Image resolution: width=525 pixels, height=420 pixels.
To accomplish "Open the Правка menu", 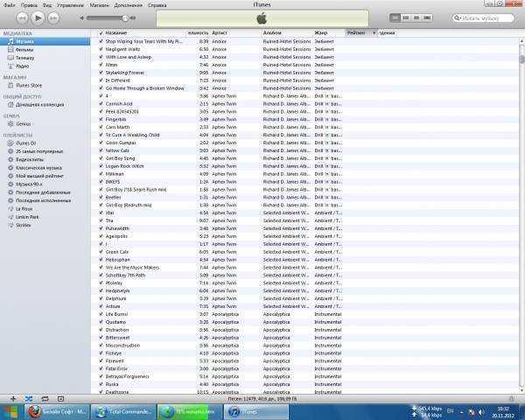I will [29, 5].
